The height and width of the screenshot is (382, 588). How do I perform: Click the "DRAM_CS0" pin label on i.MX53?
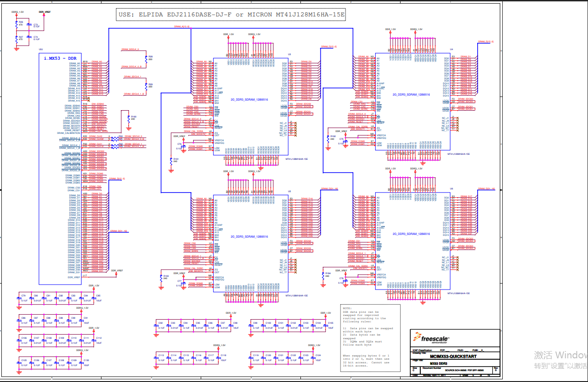[74, 188]
